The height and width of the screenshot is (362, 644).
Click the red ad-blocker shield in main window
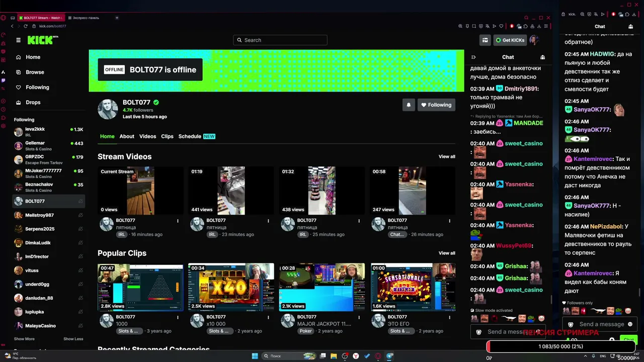point(512,26)
